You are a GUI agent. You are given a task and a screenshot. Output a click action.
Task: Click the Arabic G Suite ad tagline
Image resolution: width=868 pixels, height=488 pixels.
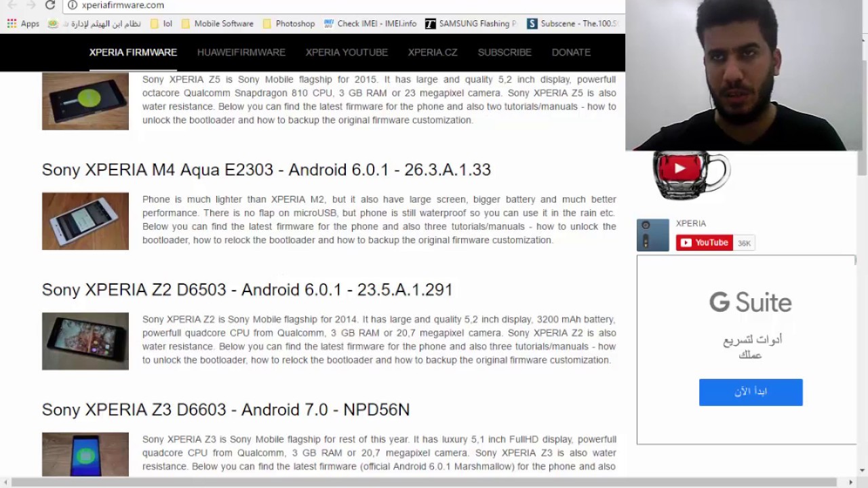tap(751, 347)
